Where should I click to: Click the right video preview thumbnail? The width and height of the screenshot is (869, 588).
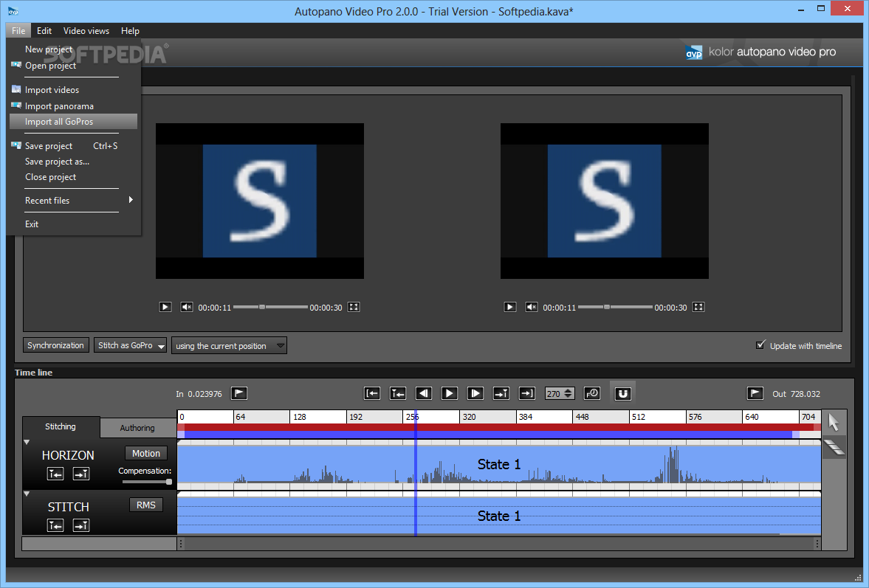pyautogui.click(x=605, y=201)
